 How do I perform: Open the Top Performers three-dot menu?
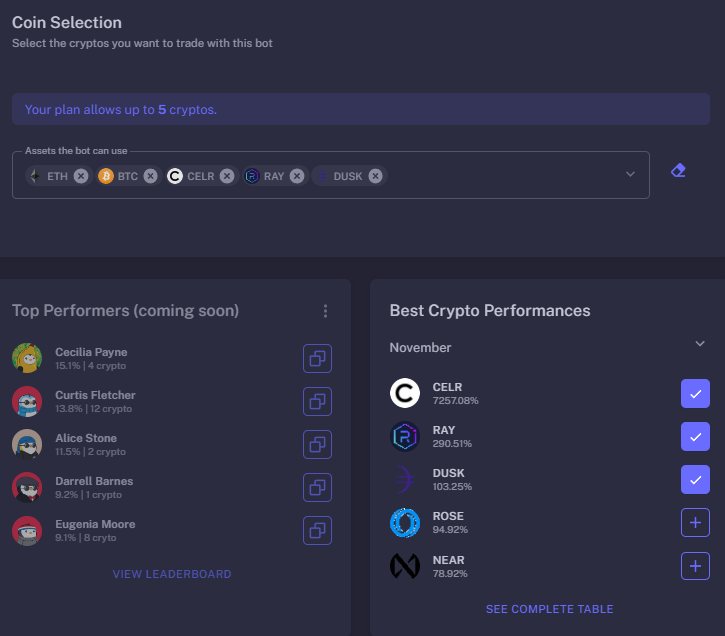(326, 311)
